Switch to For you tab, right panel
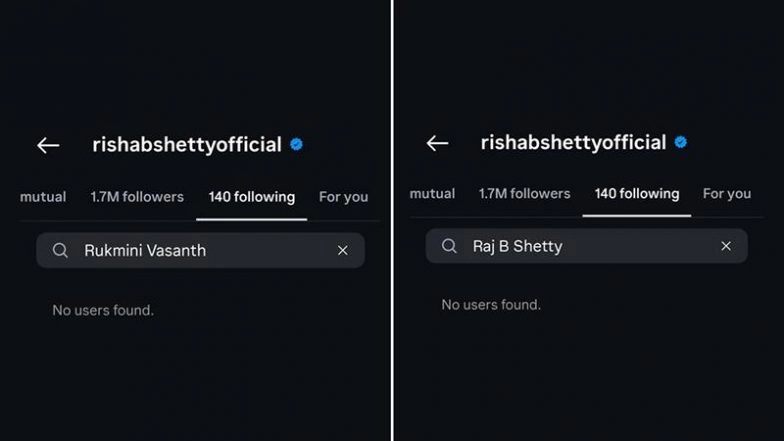Viewport: 784px width, 441px height. (727, 194)
